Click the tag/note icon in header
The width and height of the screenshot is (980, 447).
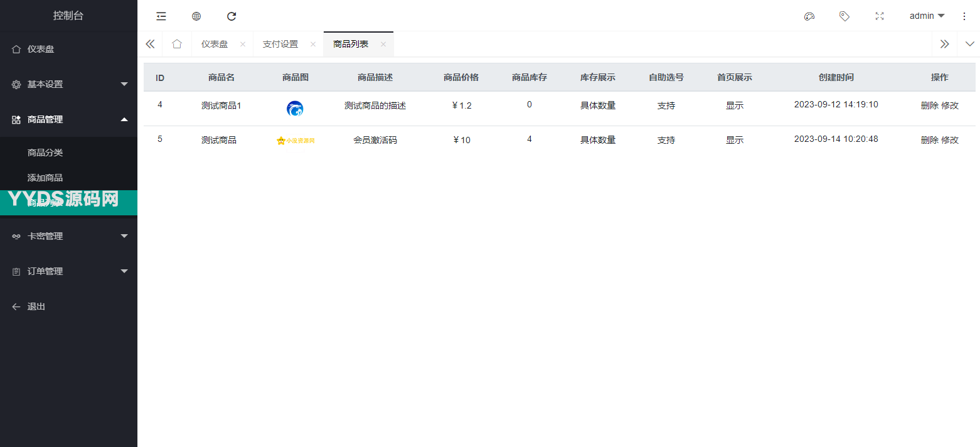(844, 16)
